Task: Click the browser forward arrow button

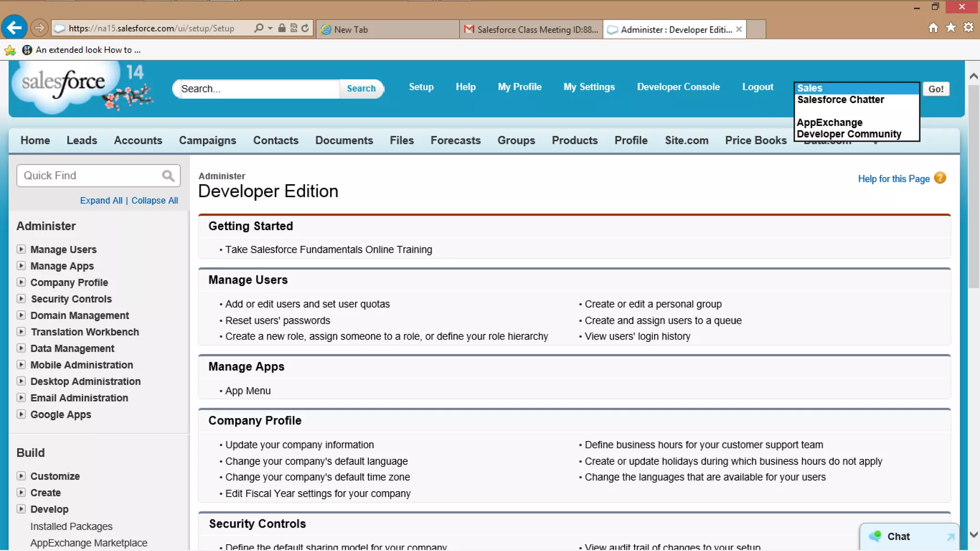Action: [39, 28]
